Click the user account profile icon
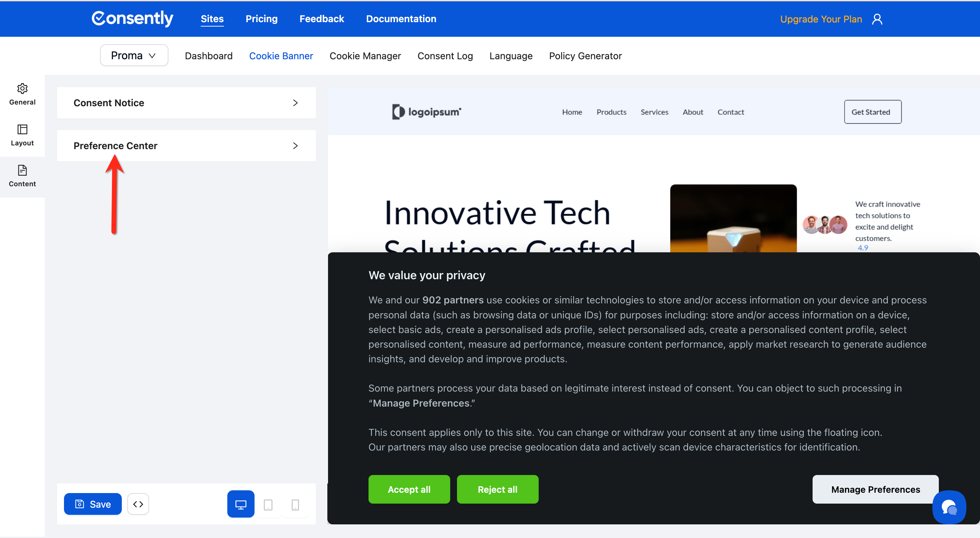 click(x=877, y=19)
